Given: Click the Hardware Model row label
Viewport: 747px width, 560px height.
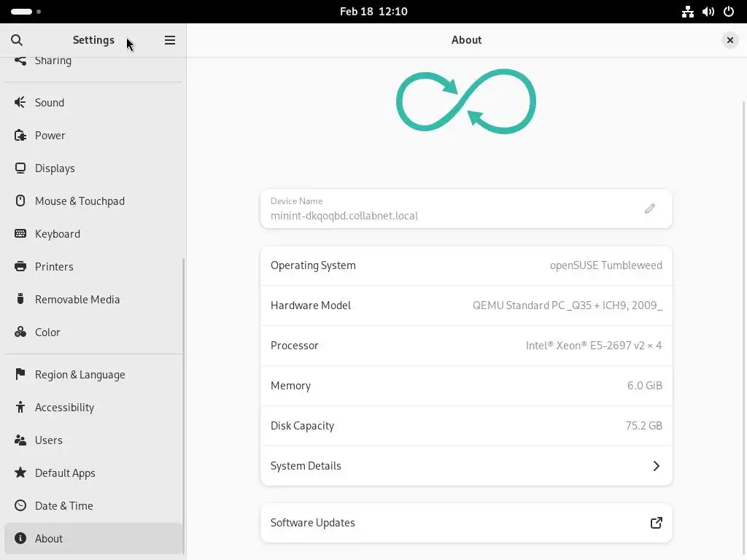Looking at the screenshot, I should click(x=311, y=306).
